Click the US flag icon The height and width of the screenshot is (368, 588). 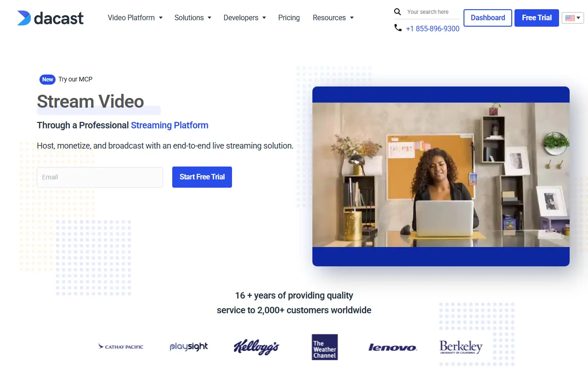pyautogui.click(x=570, y=18)
